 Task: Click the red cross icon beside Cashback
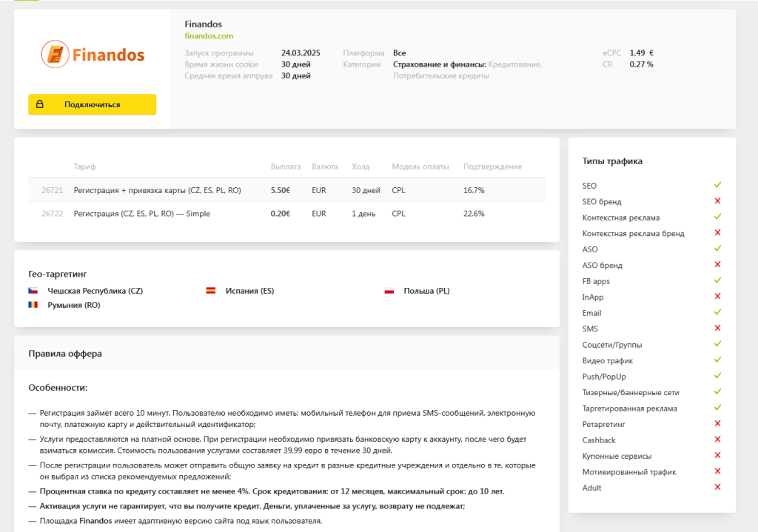(717, 440)
